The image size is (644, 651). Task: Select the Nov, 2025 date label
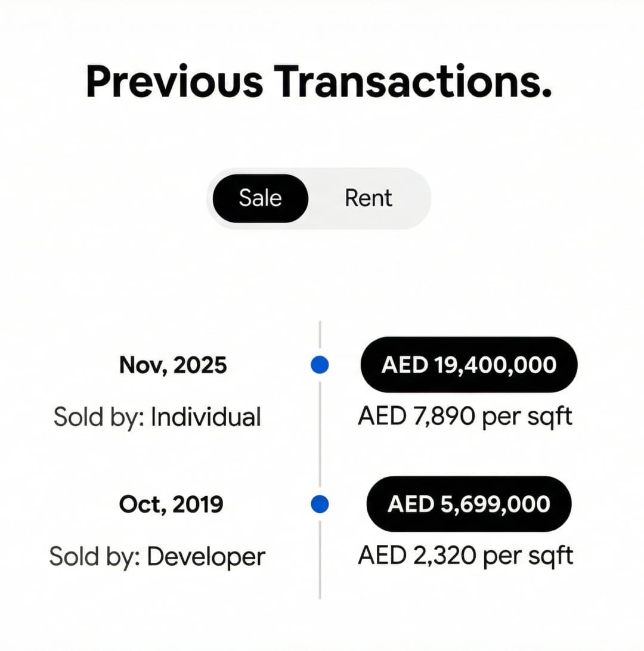(x=174, y=365)
